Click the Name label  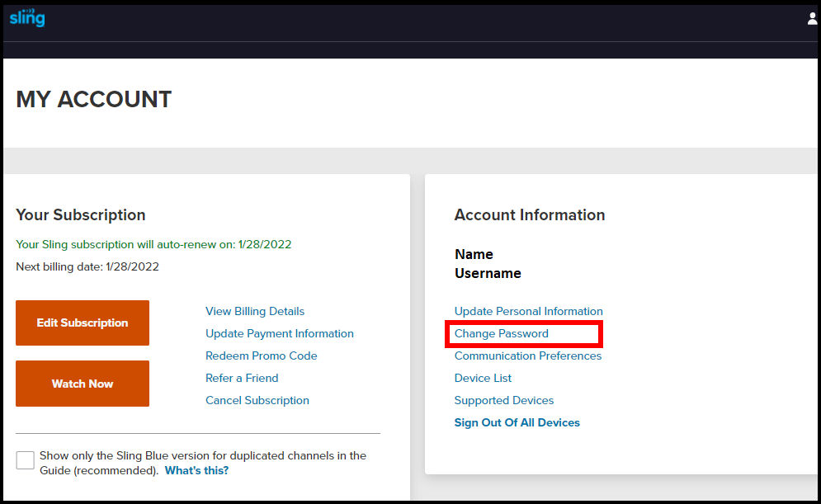point(474,254)
